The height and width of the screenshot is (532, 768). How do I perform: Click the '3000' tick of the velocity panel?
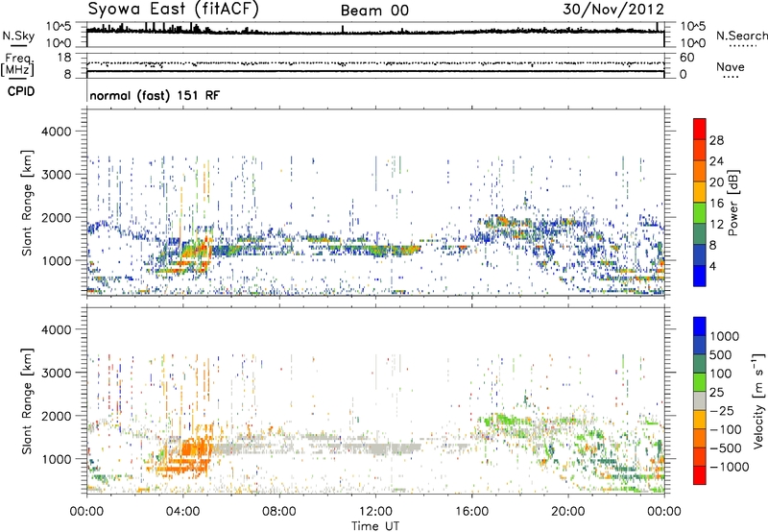tap(57, 373)
